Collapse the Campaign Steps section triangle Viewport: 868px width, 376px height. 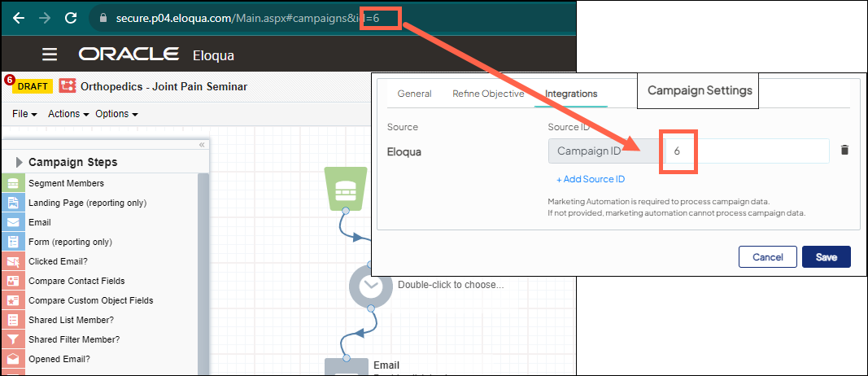pyautogui.click(x=19, y=162)
